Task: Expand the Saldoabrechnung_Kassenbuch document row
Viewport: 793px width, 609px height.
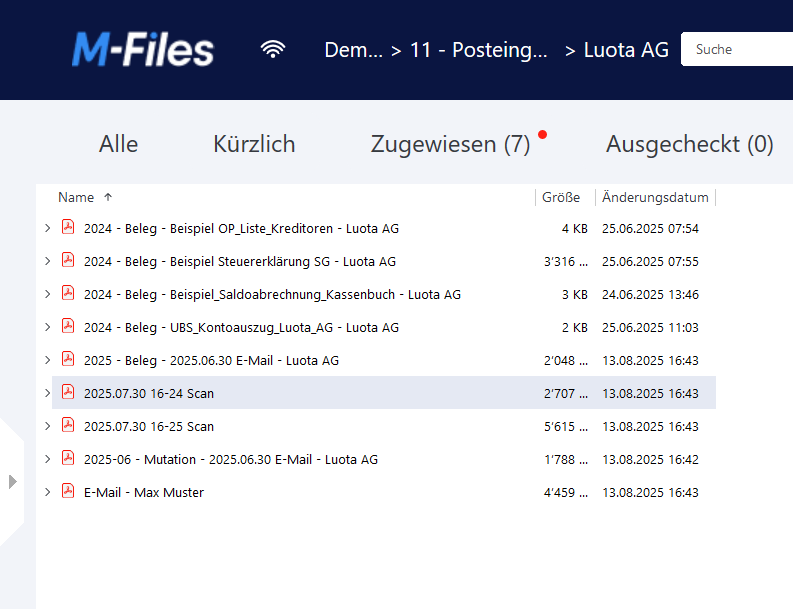Action: [47, 294]
